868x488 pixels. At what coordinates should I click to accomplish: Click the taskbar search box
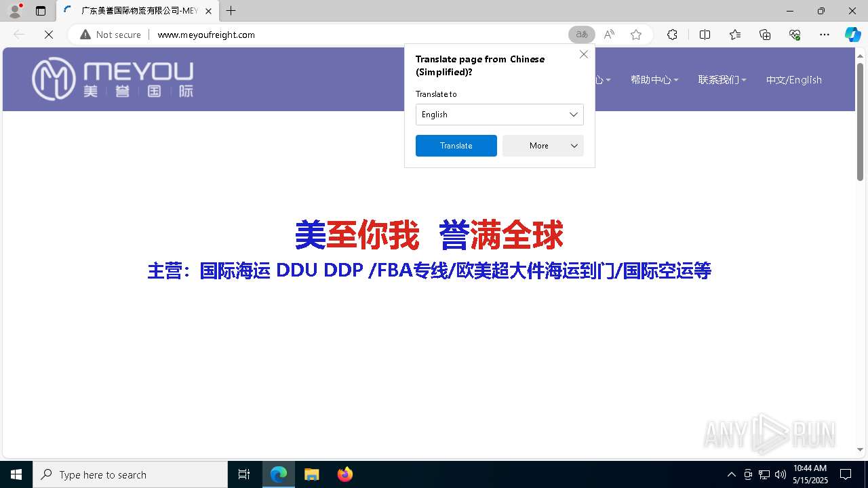coord(130,474)
